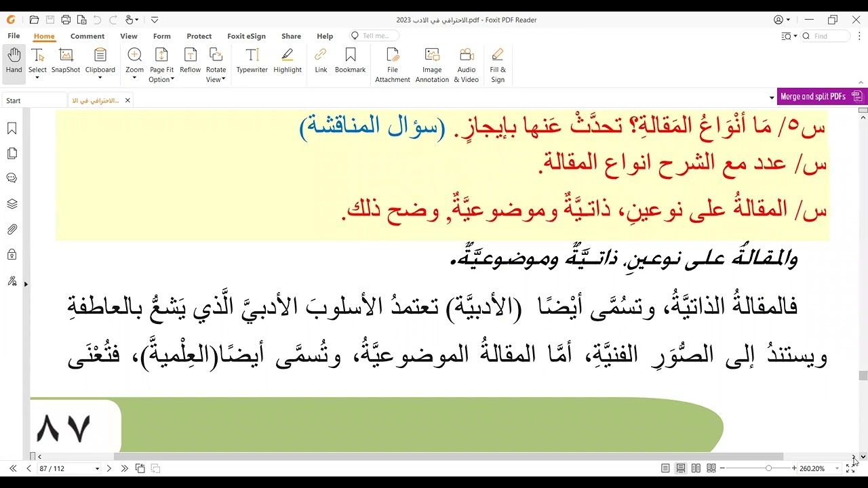Insert an Image Annotation

pyautogui.click(x=432, y=64)
